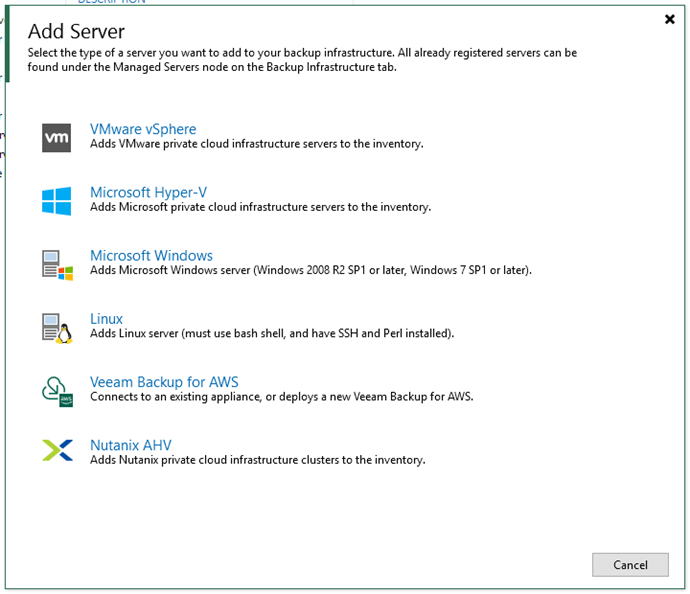Click the Cancel button
This screenshot has width=690, height=594.
630,565
